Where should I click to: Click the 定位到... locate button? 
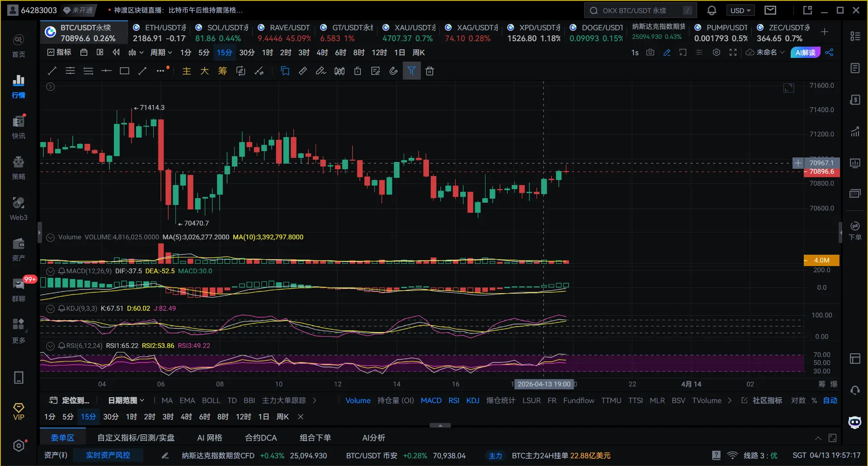coord(69,400)
